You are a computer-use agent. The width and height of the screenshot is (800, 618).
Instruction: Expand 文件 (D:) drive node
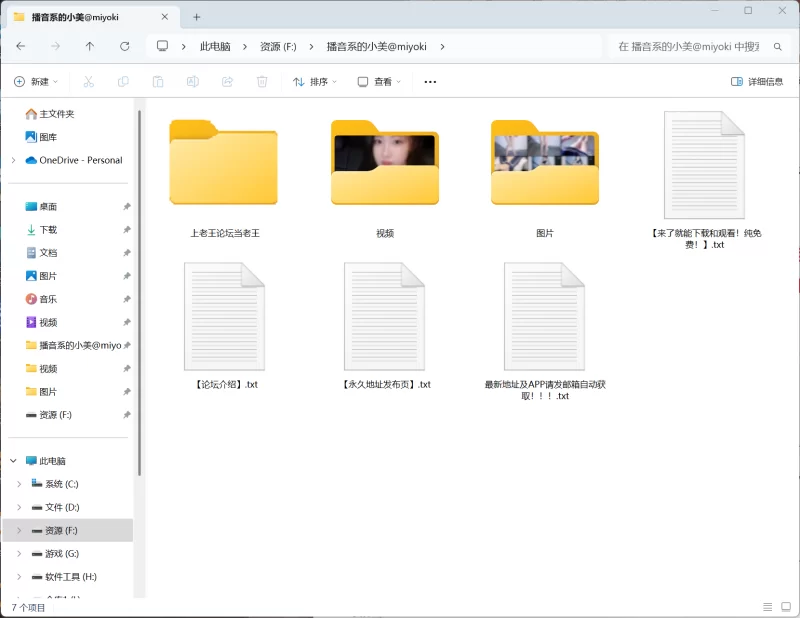pyautogui.click(x=19, y=507)
